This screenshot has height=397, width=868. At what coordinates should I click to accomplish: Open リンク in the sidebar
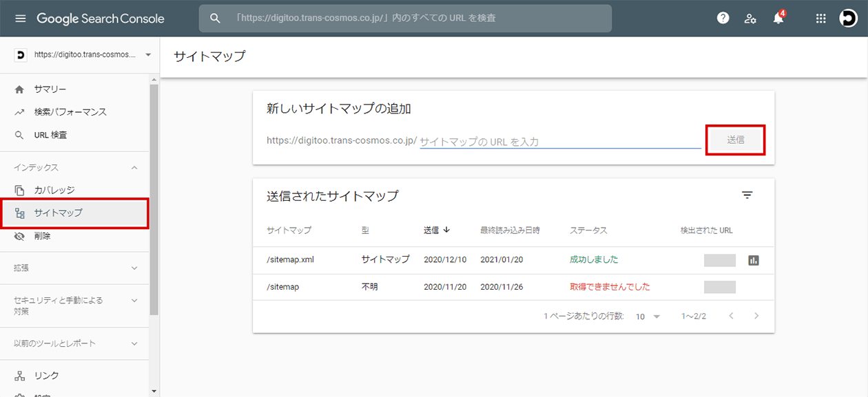tap(47, 376)
